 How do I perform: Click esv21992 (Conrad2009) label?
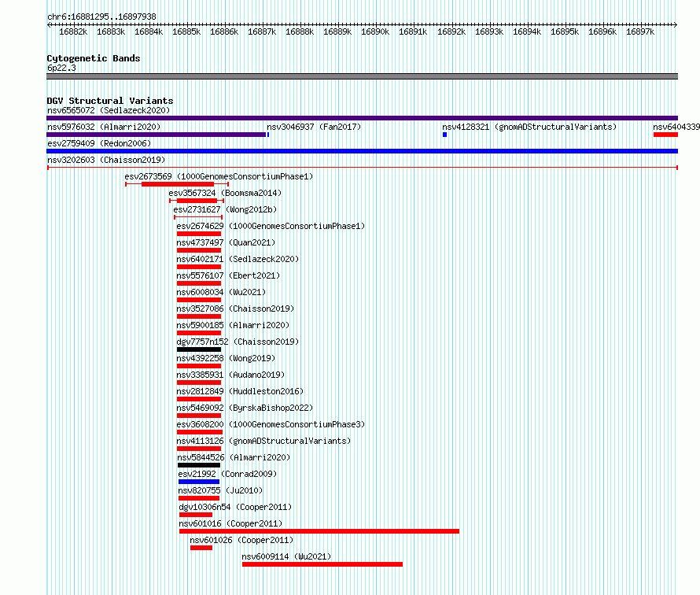[227, 474]
